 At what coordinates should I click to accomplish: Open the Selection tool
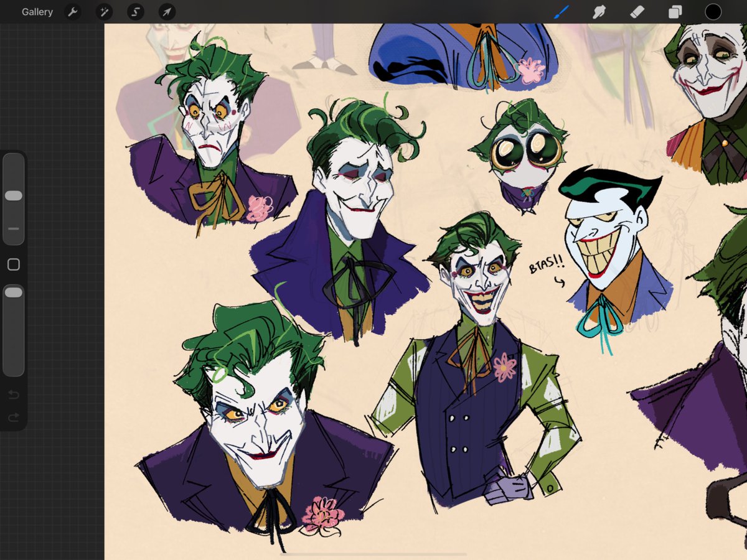click(136, 12)
